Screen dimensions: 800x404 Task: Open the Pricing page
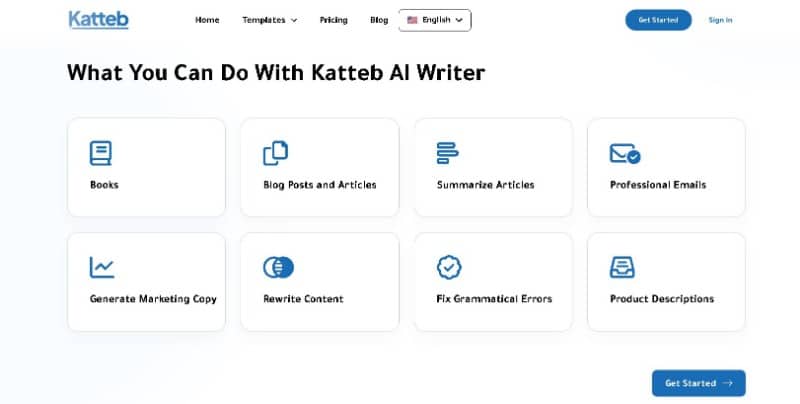point(334,20)
